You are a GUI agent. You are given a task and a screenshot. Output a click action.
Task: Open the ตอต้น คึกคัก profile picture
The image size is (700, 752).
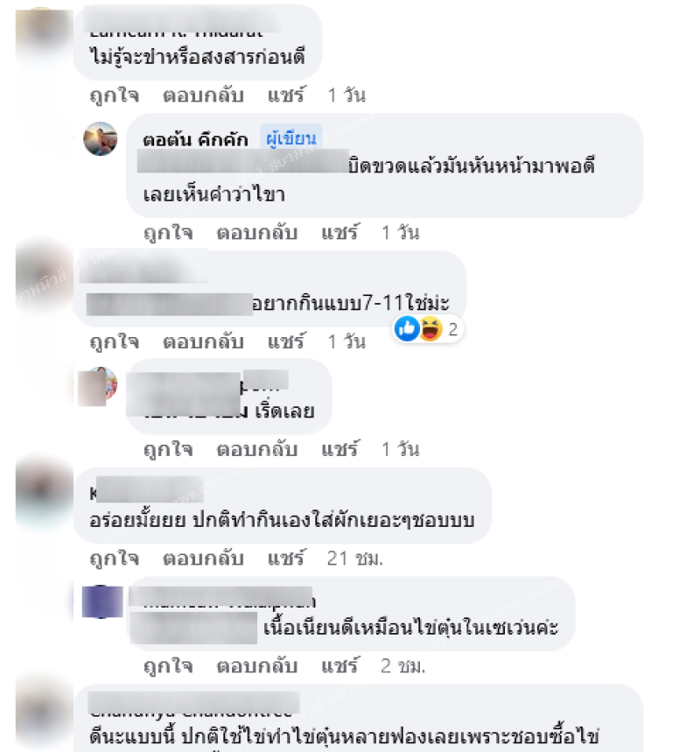[101, 139]
